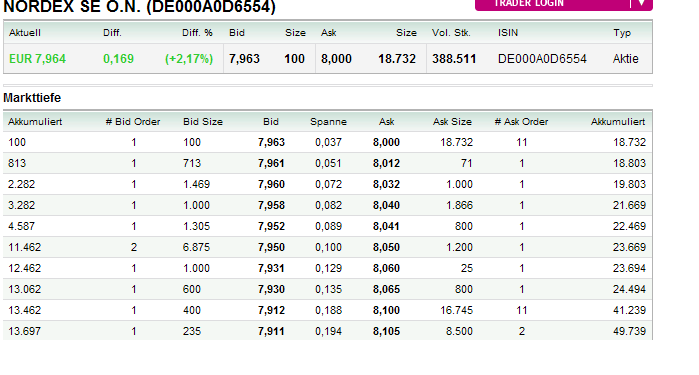Select ask price 8,032

pyautogui.click(x=387, y=184)
